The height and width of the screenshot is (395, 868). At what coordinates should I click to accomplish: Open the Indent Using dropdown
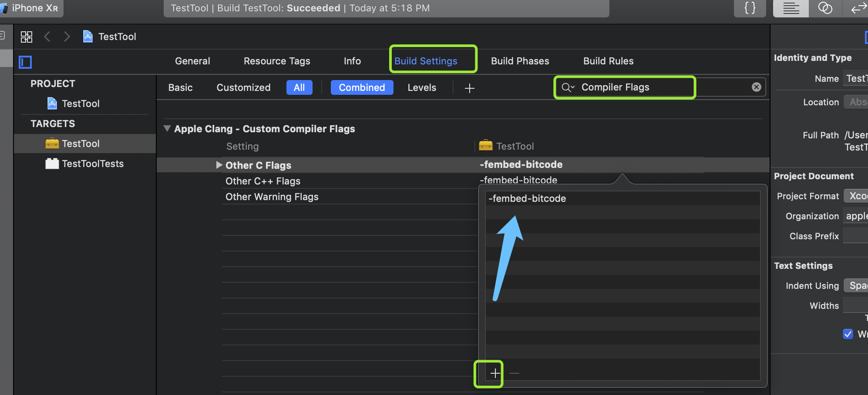click(x=856, y=285)
